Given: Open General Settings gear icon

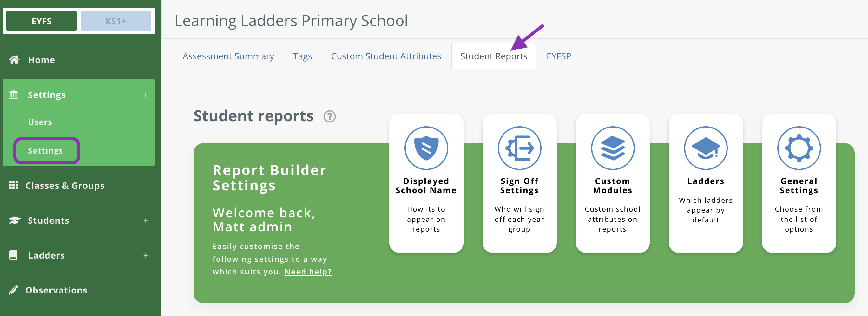Looking at the screenshot, I should tap(799, 148).
